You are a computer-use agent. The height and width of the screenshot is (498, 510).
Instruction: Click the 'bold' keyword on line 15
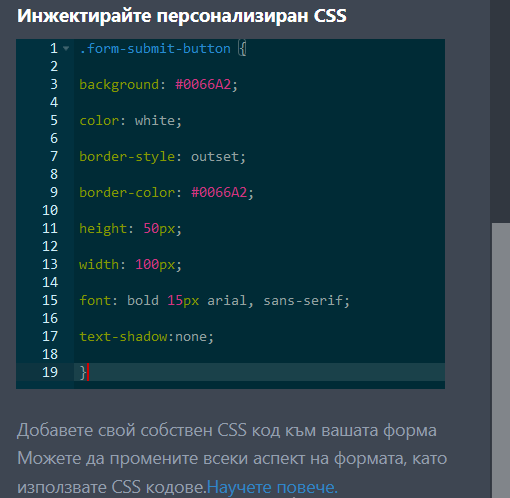[x=143, y=301]
